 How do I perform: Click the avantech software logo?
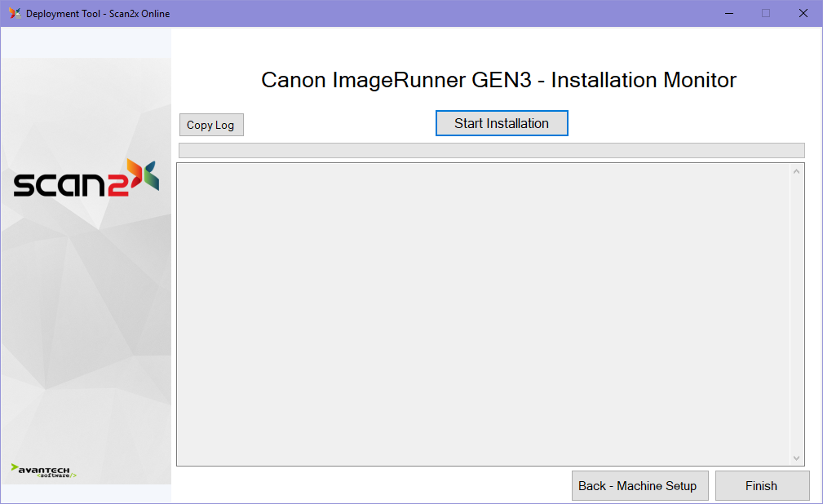click(44, 471)
